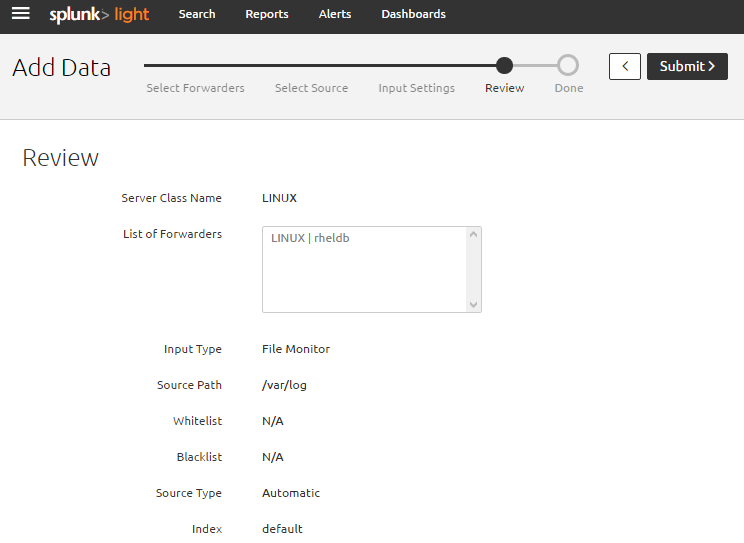The height and width of the screenshot is (543, 744).
Task: Open the Reports menu item
Action: click(x=267, y=14)
